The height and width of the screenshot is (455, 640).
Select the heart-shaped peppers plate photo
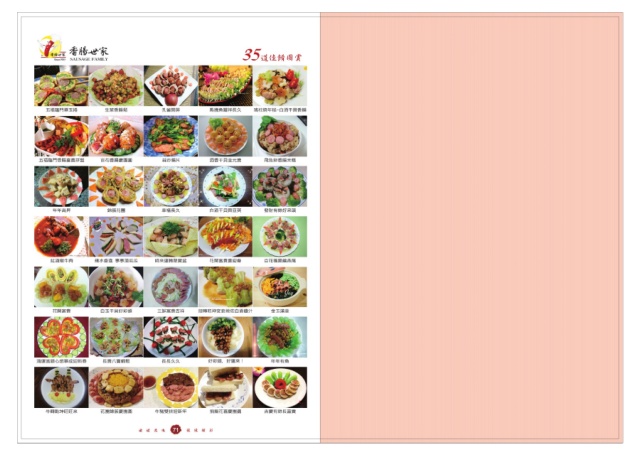point(61,337)
